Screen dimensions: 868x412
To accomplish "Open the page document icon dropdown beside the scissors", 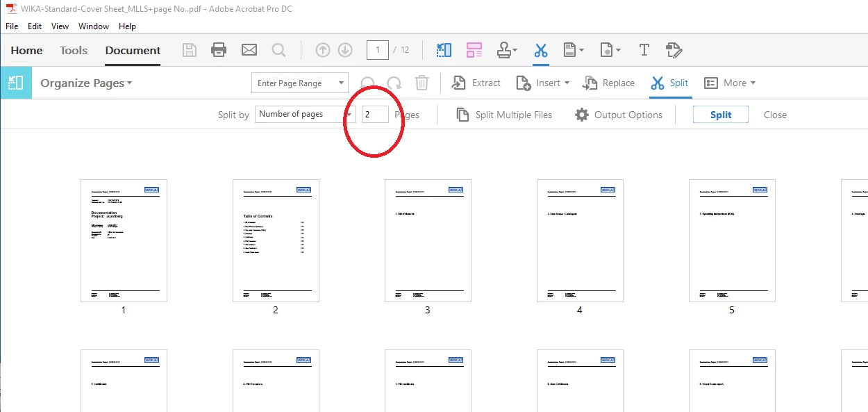I will pos(573,50).
